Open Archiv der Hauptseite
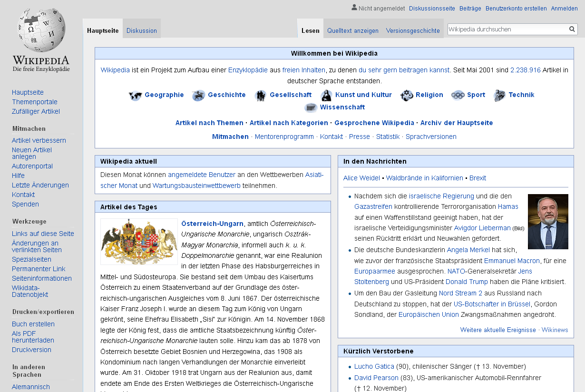Viewport: 585px width, 392px height. 457,123
